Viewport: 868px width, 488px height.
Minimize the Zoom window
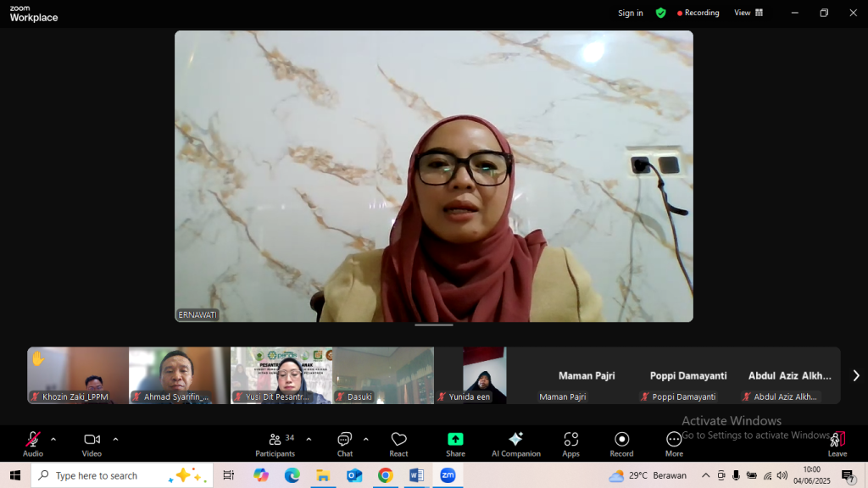[795, 13]
